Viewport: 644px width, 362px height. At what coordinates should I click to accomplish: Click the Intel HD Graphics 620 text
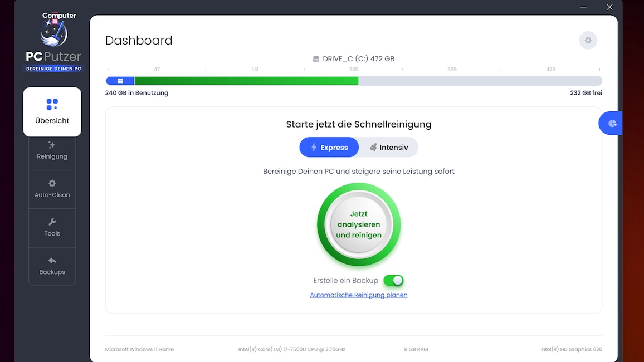tap(572, 349)
